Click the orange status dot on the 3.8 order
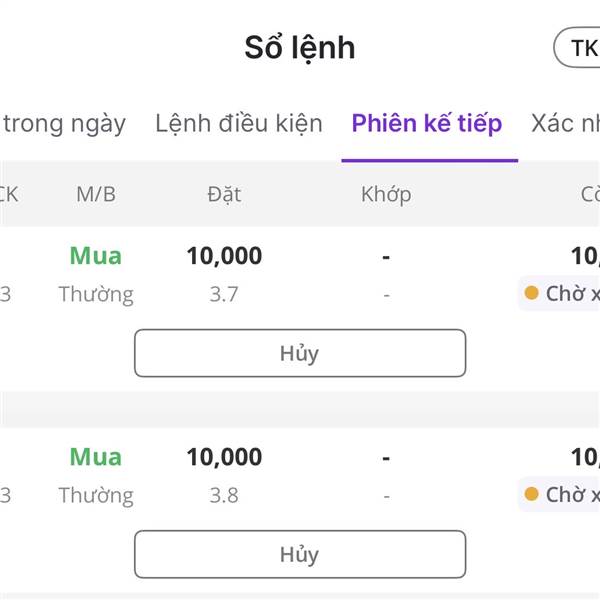The image size is (600, 600). (x=531, y=494)
